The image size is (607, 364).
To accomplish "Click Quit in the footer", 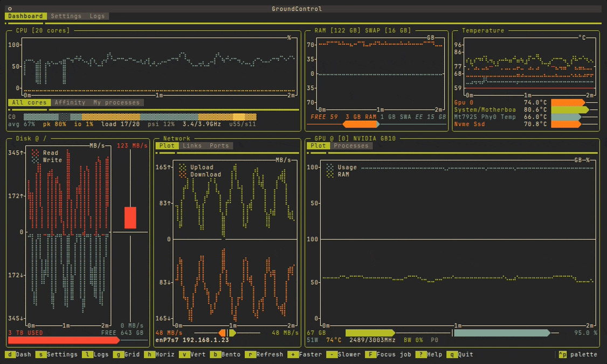I will click(x=459, y=354).
